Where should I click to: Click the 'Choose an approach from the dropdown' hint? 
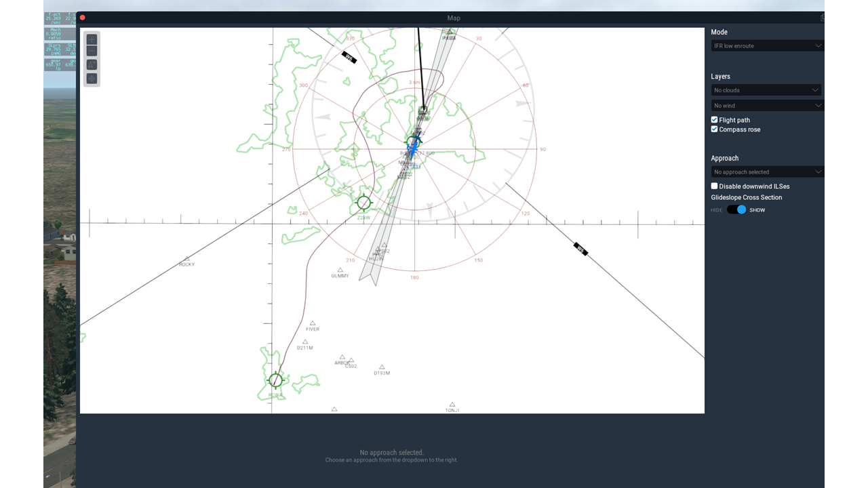391,460
